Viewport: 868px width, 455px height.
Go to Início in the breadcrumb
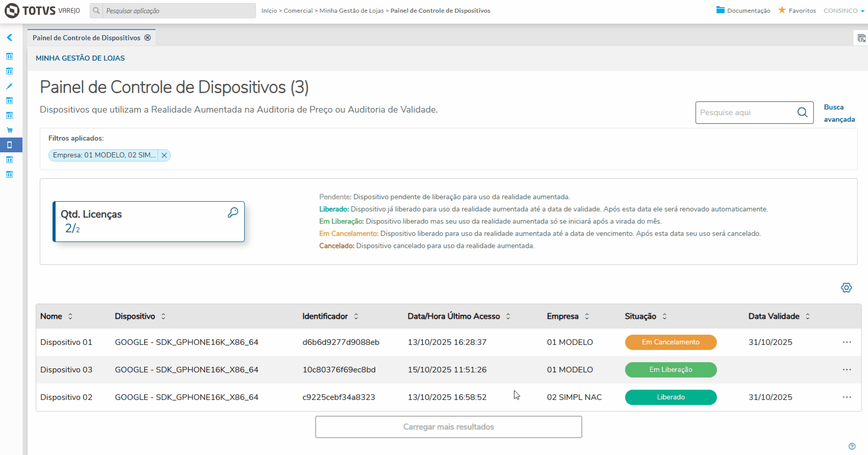pos(269,11)
